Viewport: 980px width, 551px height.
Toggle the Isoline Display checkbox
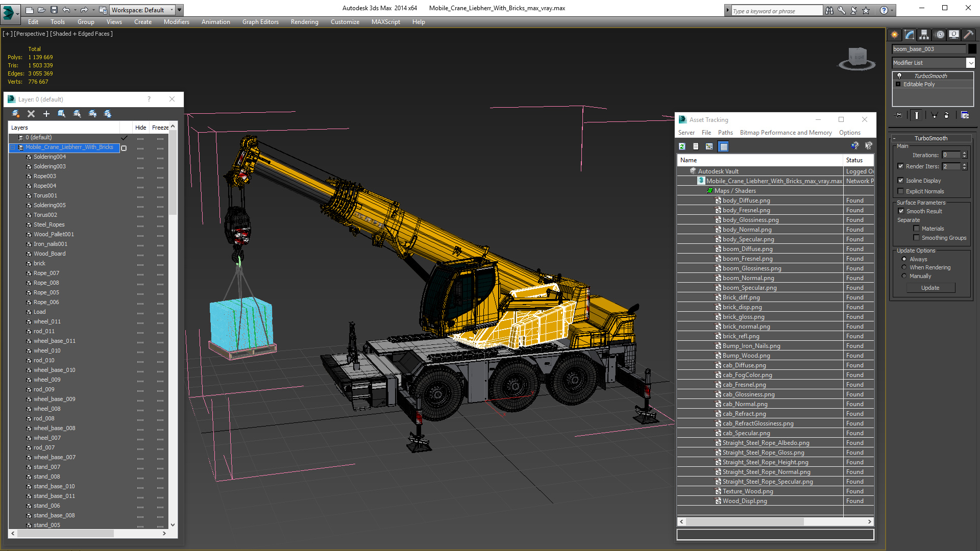click(x=900, y=181)
